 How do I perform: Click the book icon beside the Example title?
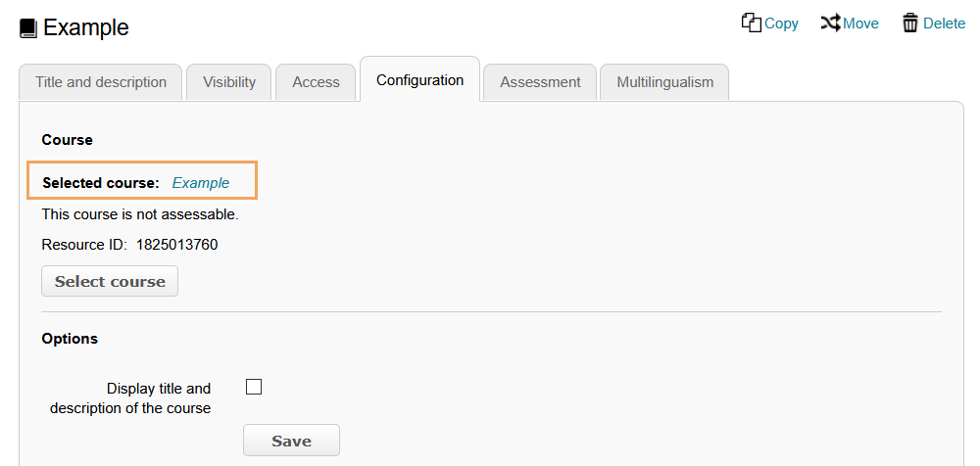pos(28,28)
